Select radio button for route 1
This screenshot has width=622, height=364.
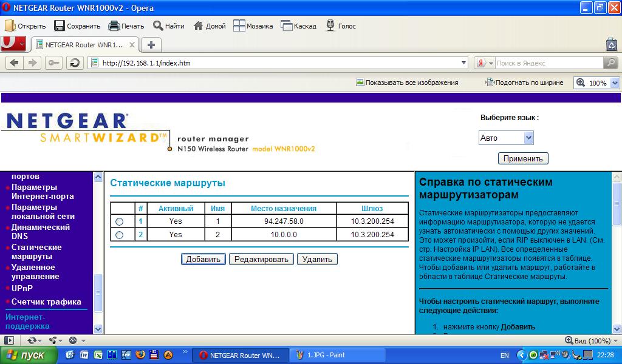119,222
